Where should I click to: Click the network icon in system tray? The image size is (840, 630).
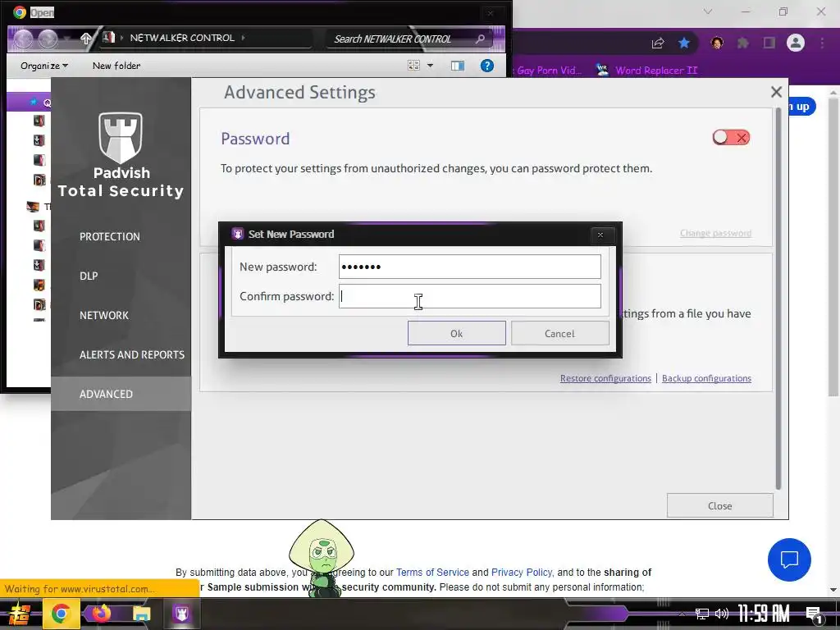(x=702, y=614)
